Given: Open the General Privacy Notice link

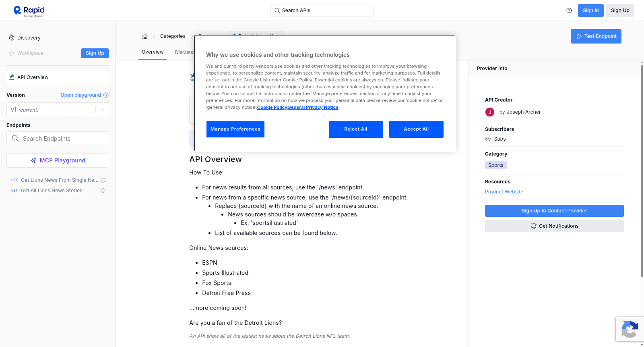Looking at the screenshot, I should coord(313,108).
